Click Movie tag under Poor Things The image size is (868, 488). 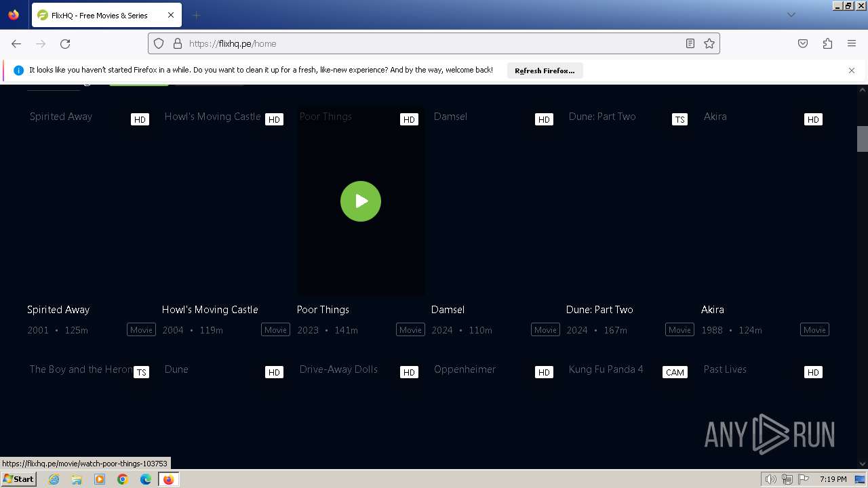click(410, 330)
